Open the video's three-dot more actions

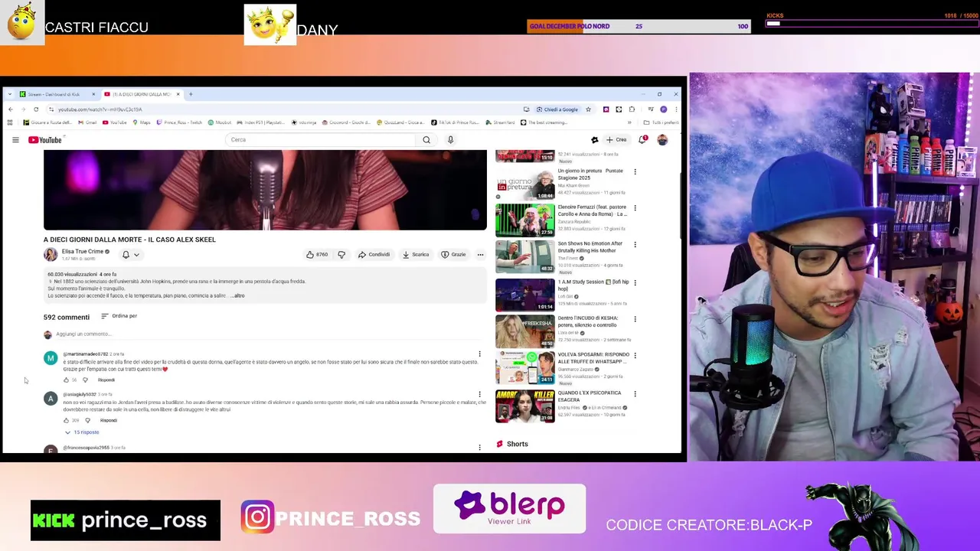[x=480, y=255]
